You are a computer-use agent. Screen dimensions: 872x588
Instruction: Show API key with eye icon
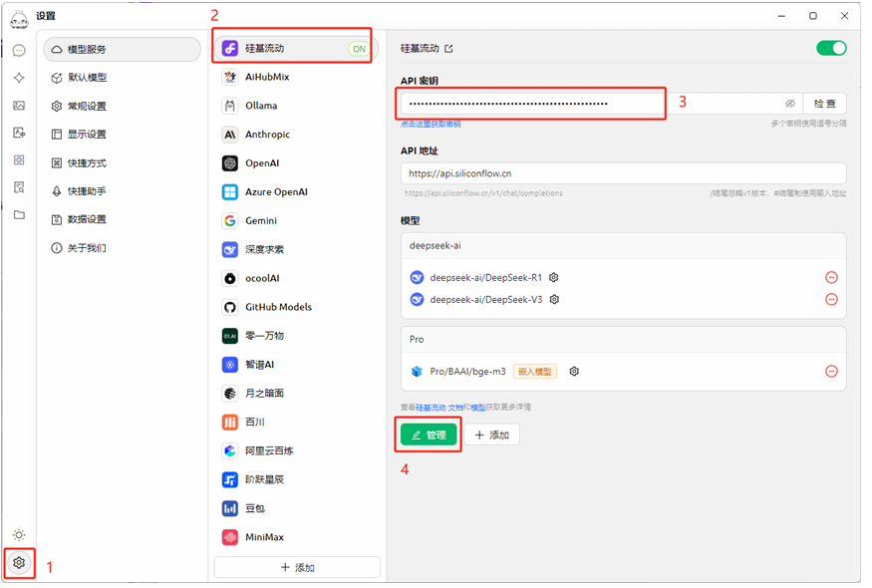pos(790,104)
